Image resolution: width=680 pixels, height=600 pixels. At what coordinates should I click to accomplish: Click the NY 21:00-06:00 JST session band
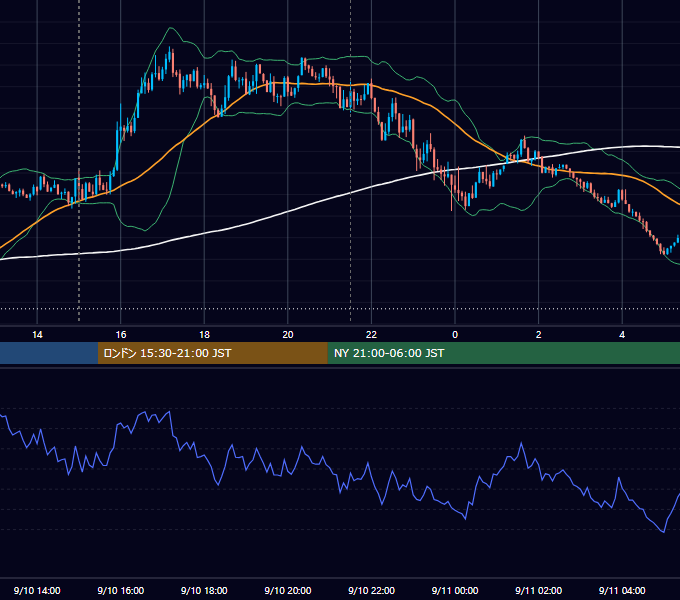pos(503,353)
